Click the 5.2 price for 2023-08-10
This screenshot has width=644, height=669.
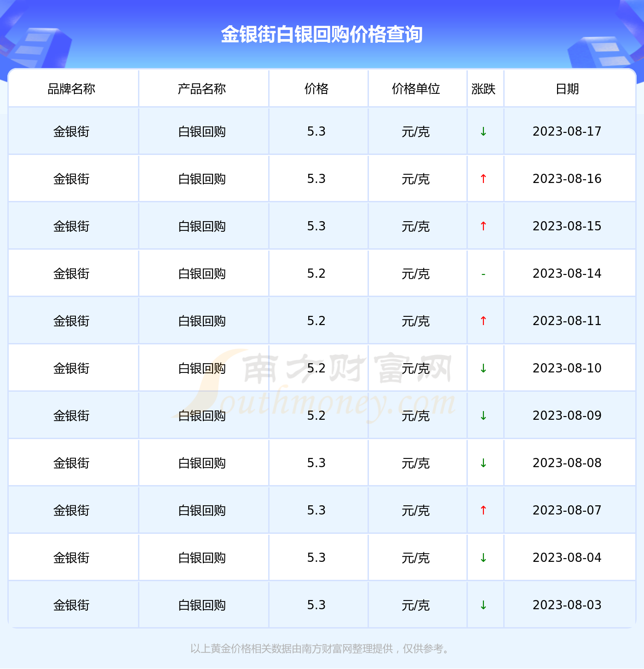click(316, 368)
